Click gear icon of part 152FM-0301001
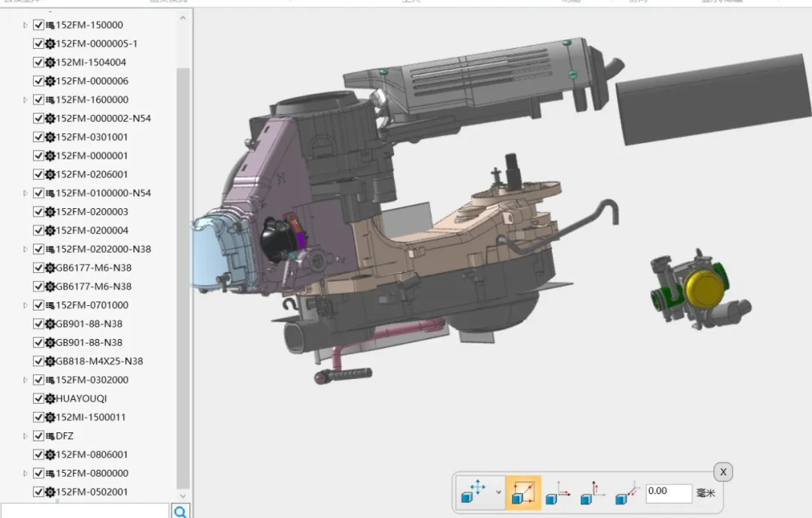812x518 pixels. pos(50,137)
